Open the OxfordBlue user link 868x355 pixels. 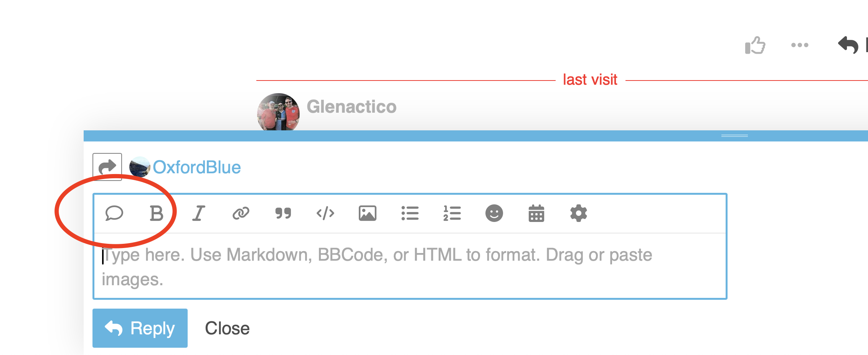click(x=197, y=167)
